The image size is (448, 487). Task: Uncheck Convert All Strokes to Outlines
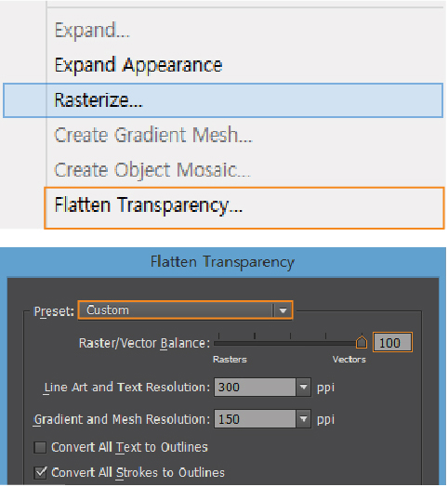(x=40, y=473)
